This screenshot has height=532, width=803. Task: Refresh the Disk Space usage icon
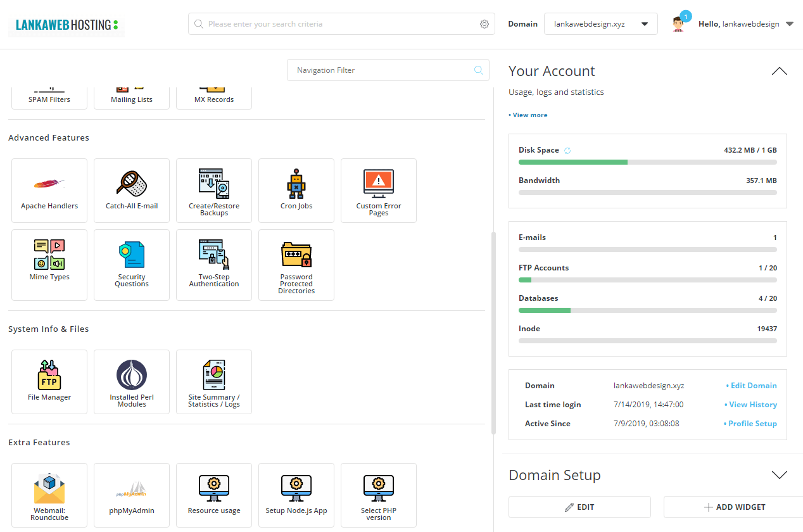click(567, 151)
